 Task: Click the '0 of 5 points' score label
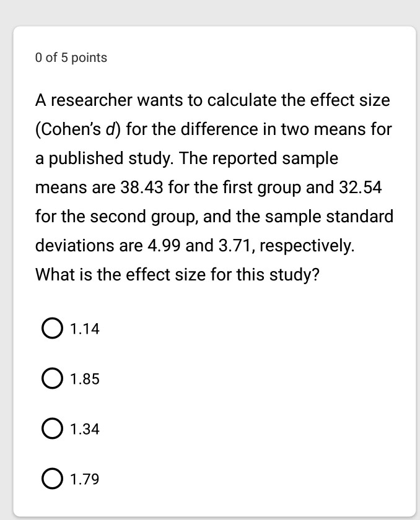pyautogui.click(x=71, y=58)
